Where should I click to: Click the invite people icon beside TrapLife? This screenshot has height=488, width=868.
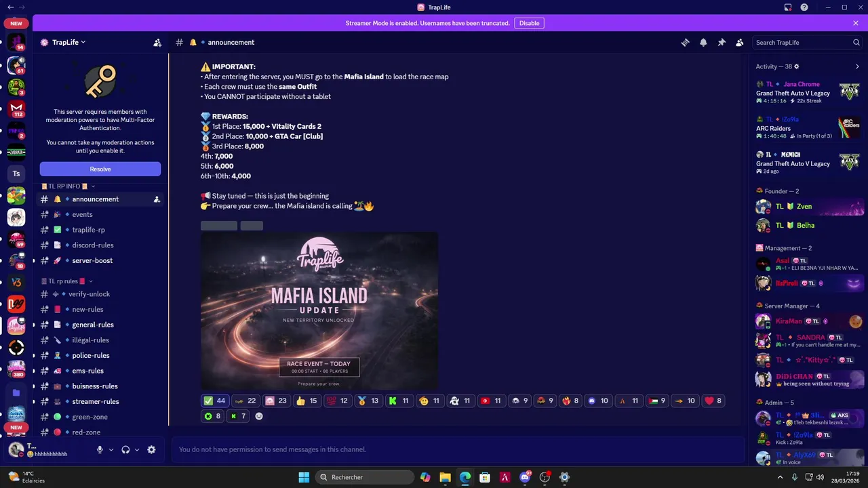[x=157, y=42]
